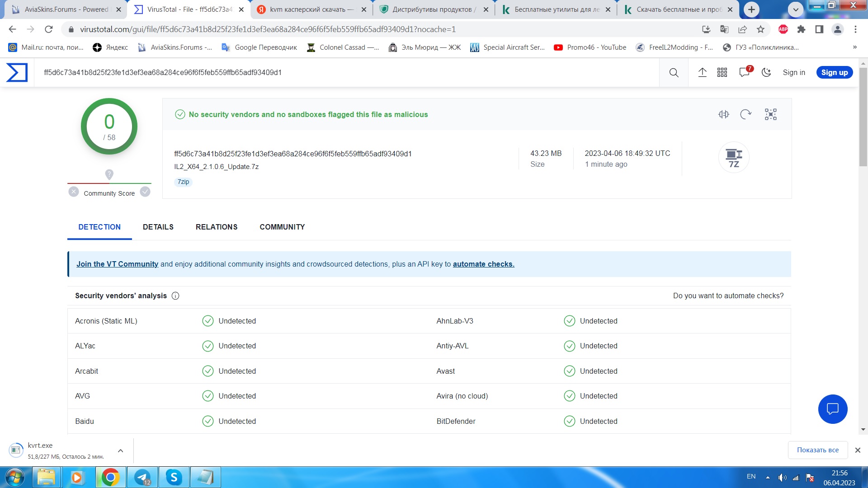
Task: Show hidden tray icons arrow
Action: (x=768, y=478)
